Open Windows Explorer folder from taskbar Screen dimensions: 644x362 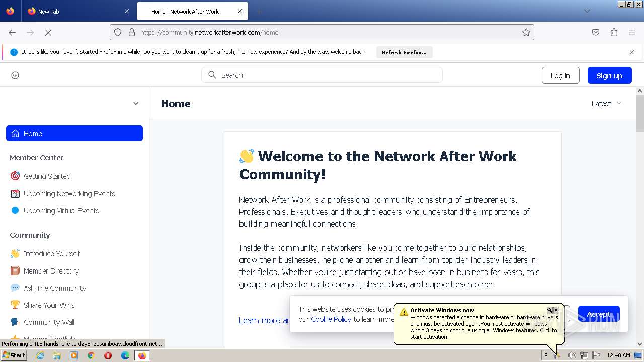57,355
